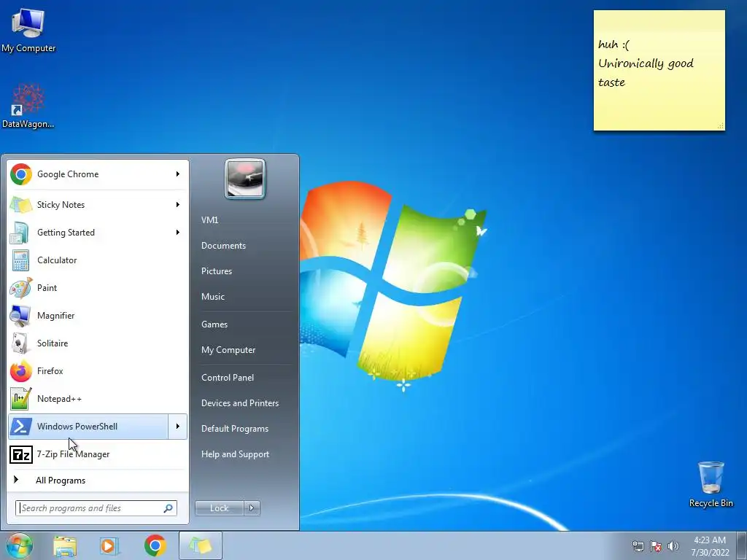
Task: Click the "Calculator" label text
Action: tap(57, 260)
